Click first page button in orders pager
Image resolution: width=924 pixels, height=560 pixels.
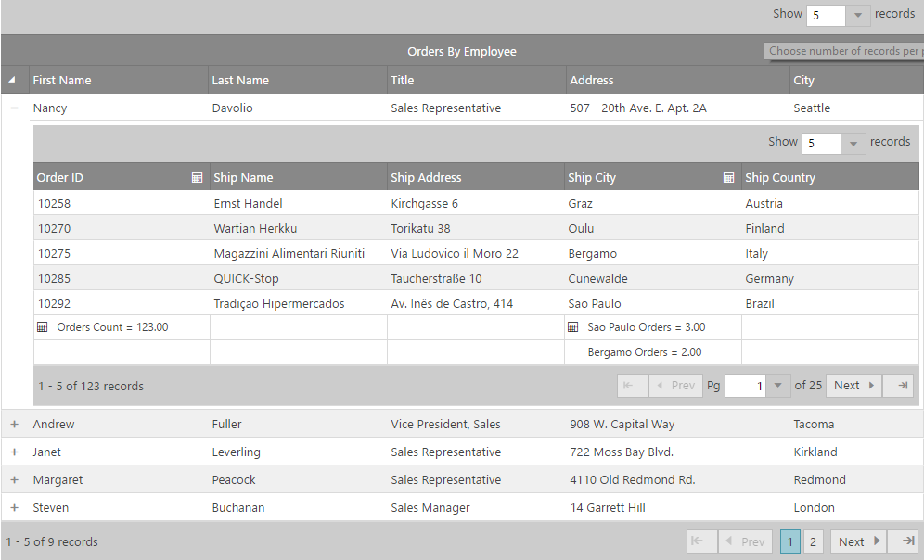[x=632, y=386]
